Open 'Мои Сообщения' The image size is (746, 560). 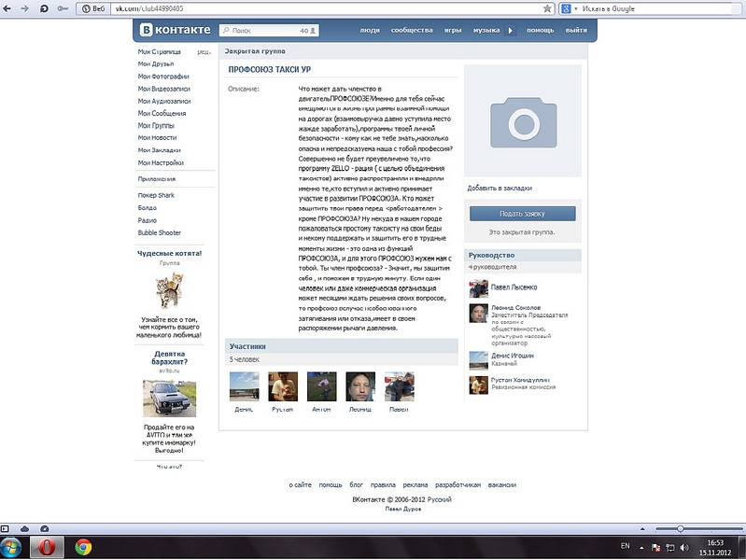coord(162,113)
